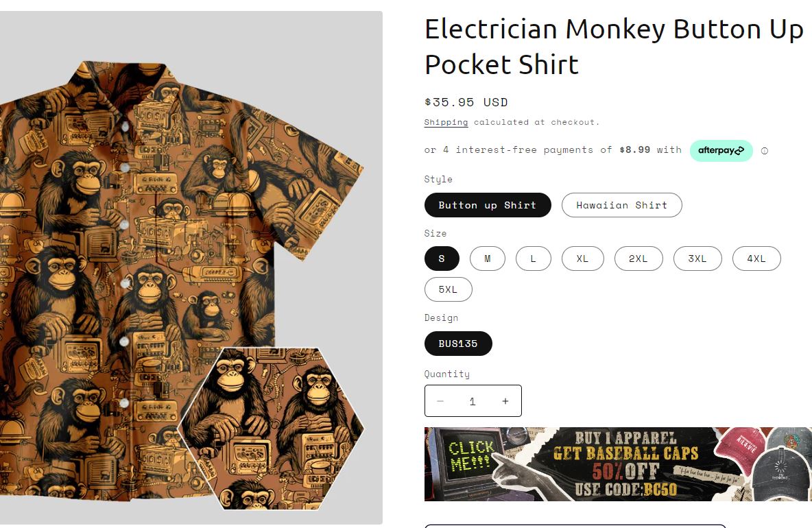Pick size 4XL
The image size is (812, 528).
(x=756, y=259)
